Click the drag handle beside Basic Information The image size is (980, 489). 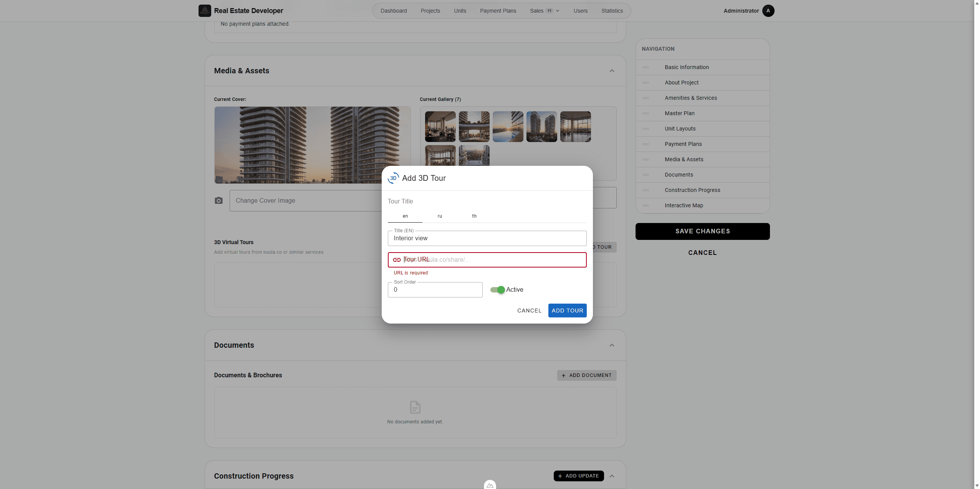646,68
